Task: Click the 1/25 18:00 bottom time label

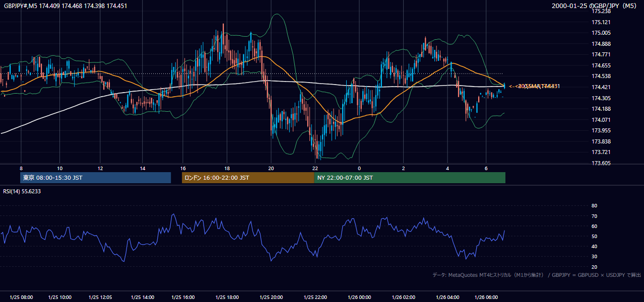Action: click(227, 297)
